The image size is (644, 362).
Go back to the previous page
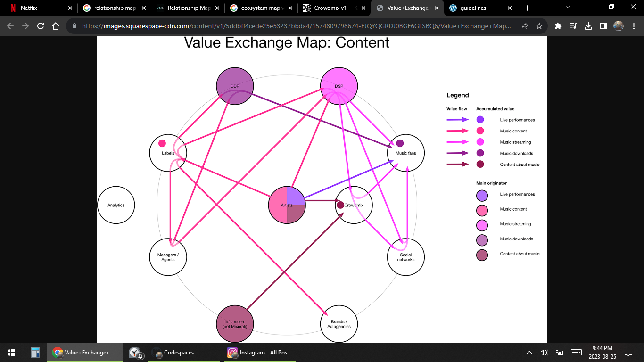(10, 26)
